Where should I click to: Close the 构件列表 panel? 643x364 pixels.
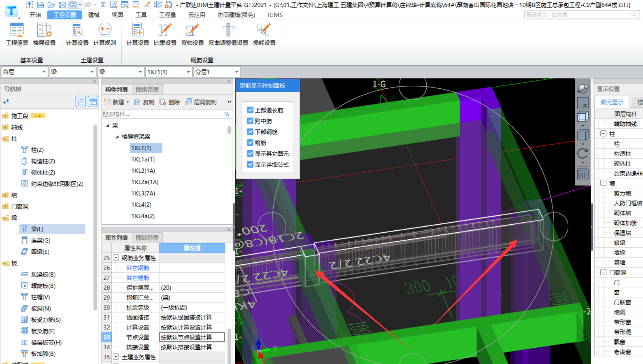(x=229, y=81)
